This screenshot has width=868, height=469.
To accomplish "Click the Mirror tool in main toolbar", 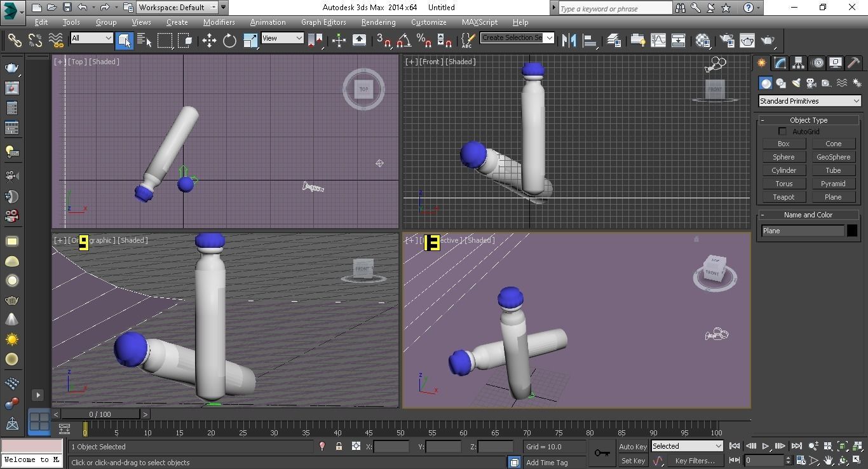I will [569, 41].
